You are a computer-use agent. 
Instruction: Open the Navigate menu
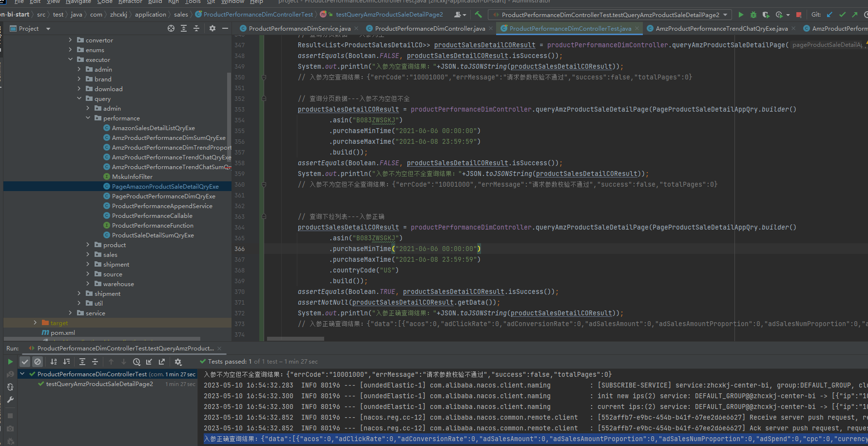pyautogui.click(x=78, y=2)
